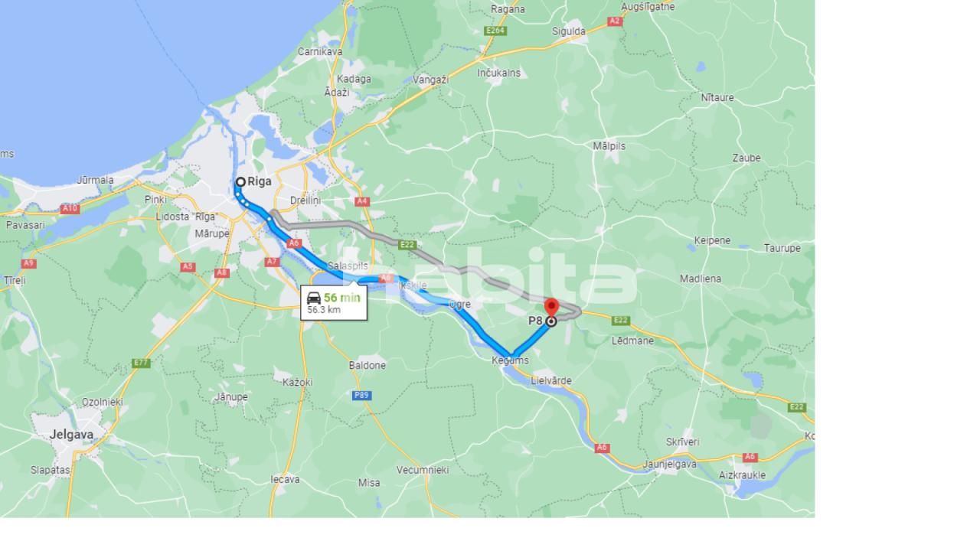Click the Jelgava city label
The width and height of the screenshot is (980, 551).
click(x=72, y=434)
